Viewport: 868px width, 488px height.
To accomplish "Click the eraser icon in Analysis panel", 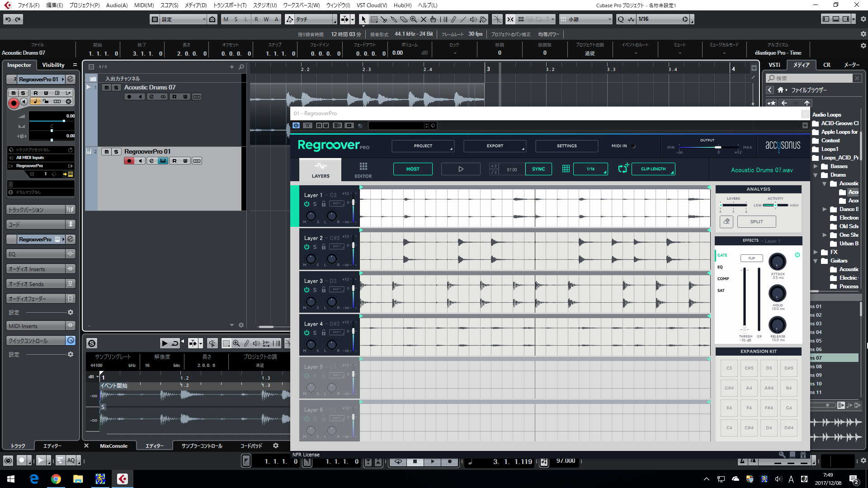I will click(726, 221).
